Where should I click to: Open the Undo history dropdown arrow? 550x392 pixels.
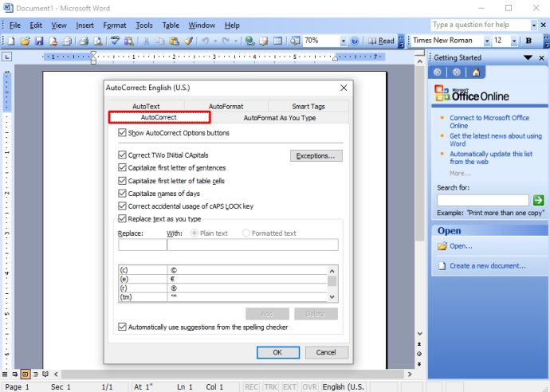[x=215, y=41]
